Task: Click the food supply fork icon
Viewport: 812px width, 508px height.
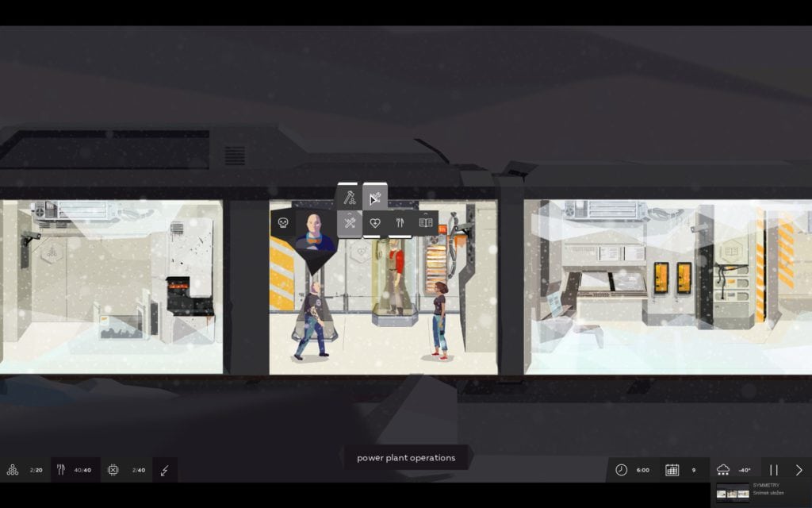Action: (x=61, y=470)
